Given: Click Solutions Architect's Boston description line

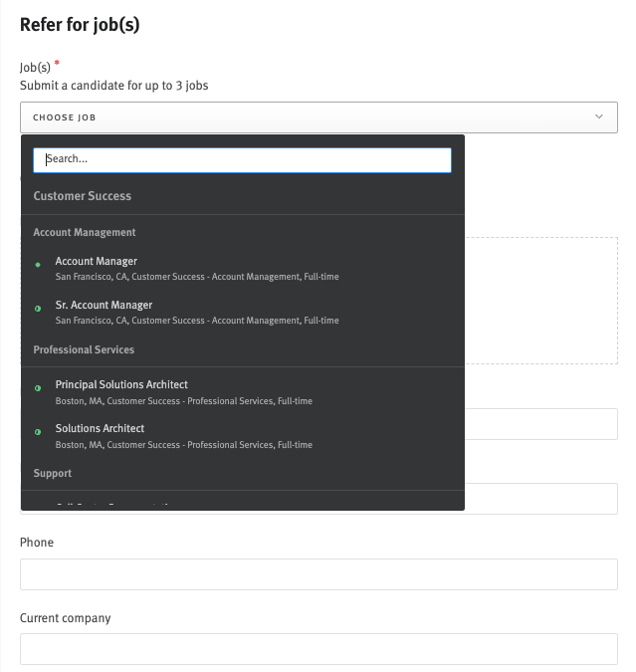Looking at the screenshot, I should click(x=183, y=445).
